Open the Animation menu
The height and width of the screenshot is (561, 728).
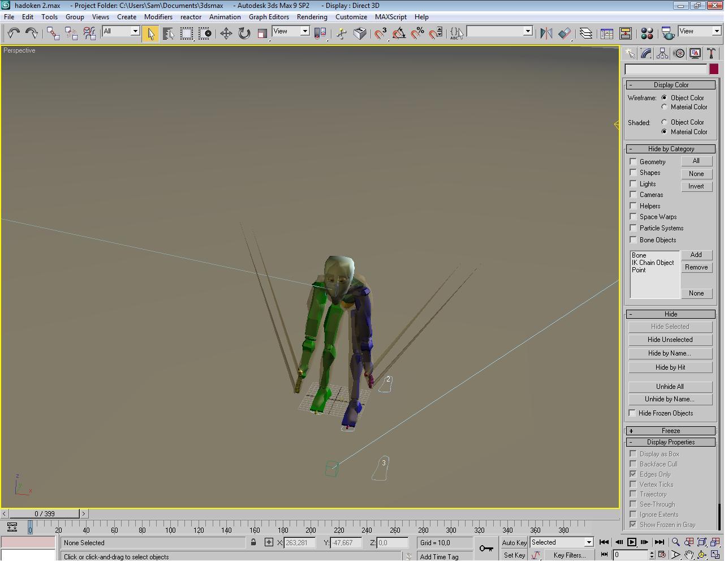tap(225, 17)
